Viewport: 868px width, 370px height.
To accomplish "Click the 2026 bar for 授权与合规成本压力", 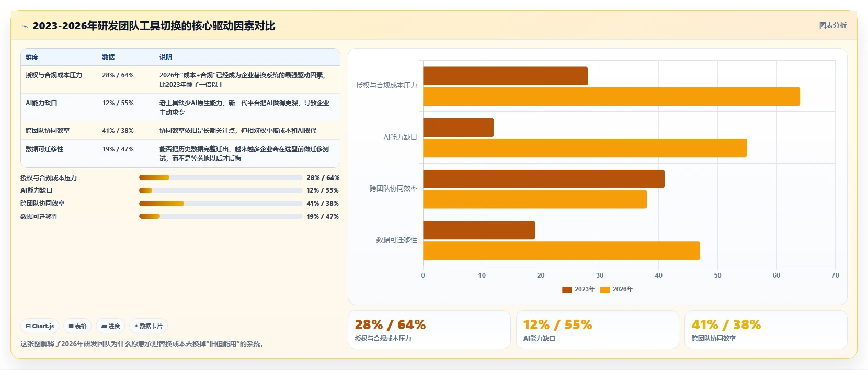I will click(612, 97).
